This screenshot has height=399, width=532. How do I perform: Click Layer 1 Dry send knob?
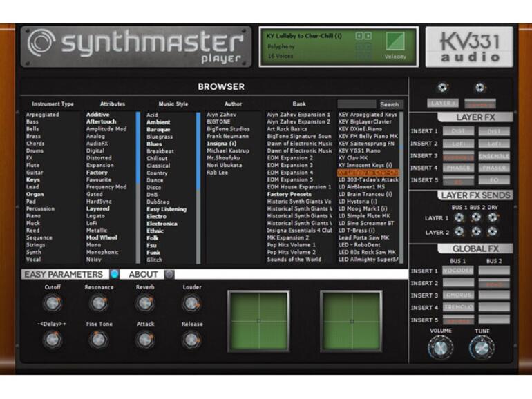(493, 217)
